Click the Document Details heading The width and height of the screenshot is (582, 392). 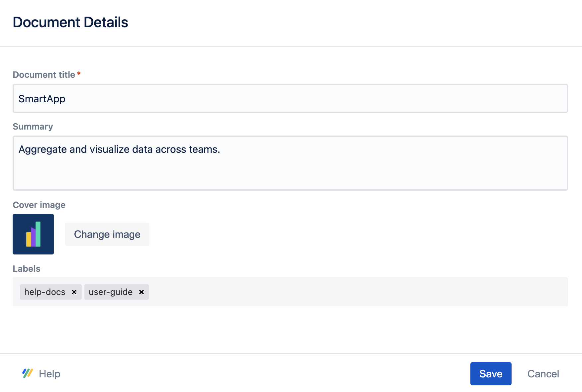click(70, 22)
